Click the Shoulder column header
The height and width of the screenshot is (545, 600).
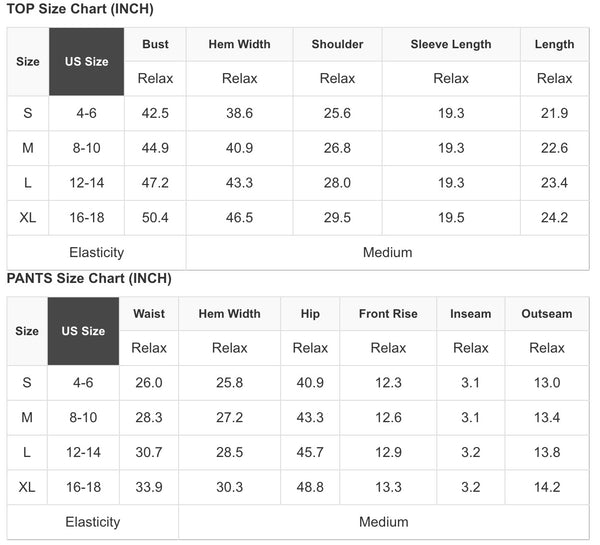pos(337,44)
